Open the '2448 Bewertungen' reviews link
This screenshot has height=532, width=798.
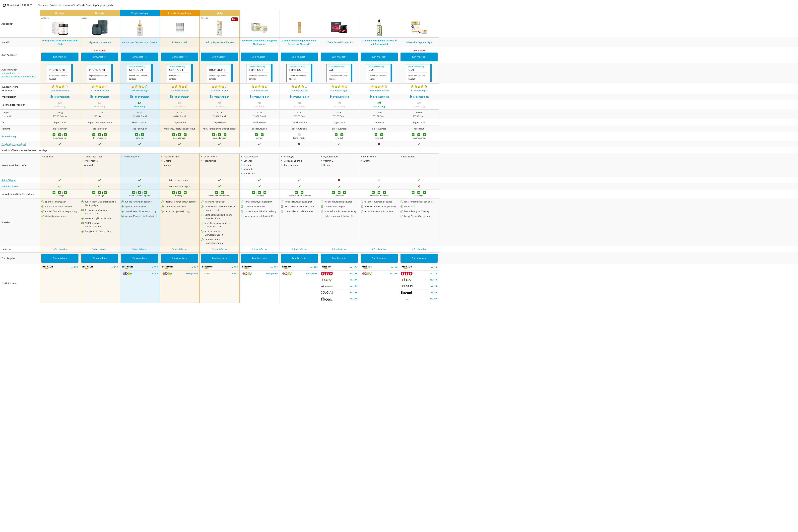140,91
